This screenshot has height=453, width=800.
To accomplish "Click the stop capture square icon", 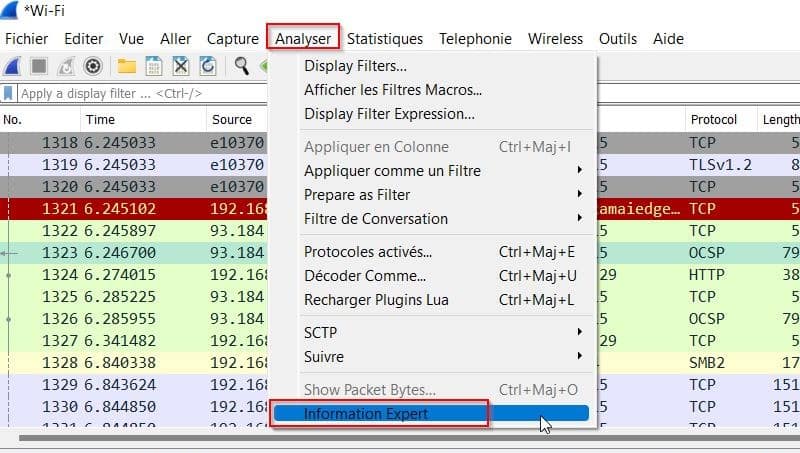I will click(39, 66).
